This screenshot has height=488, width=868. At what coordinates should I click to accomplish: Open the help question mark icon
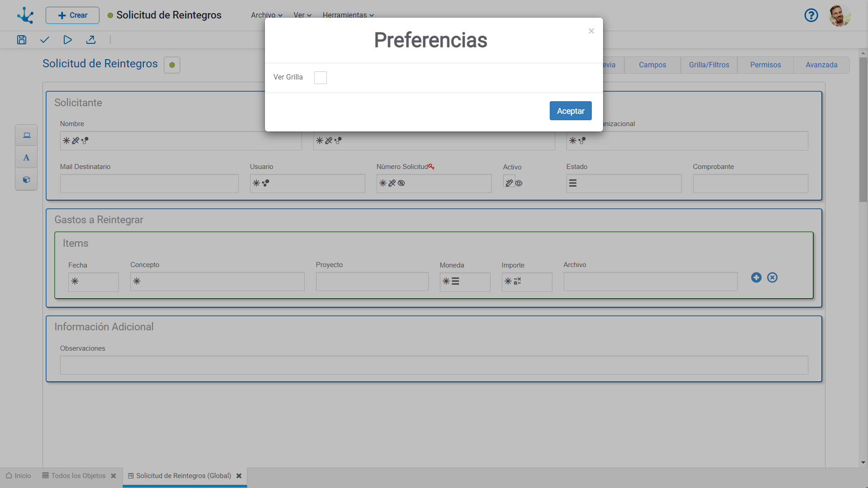tap(811, 15)
